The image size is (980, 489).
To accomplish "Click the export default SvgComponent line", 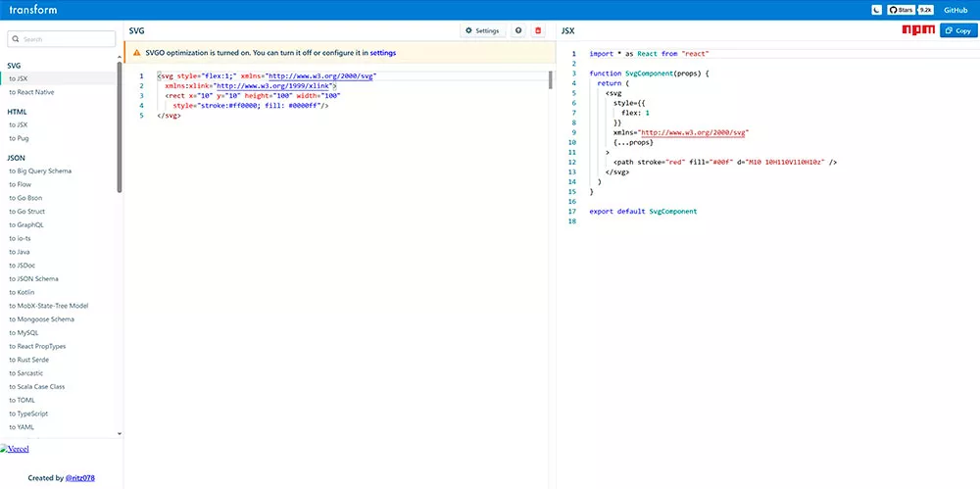I will point(643,212).
